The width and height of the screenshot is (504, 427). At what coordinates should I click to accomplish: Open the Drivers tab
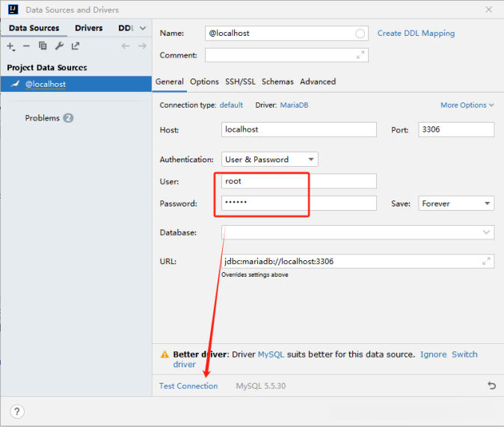89,28
